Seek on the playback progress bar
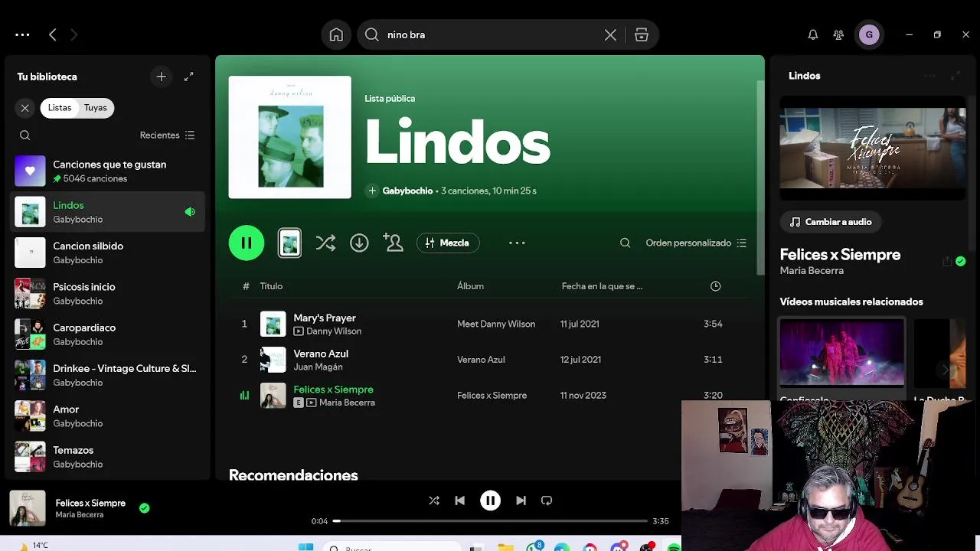This screenshot has height=551, width=980. (490, 521)
